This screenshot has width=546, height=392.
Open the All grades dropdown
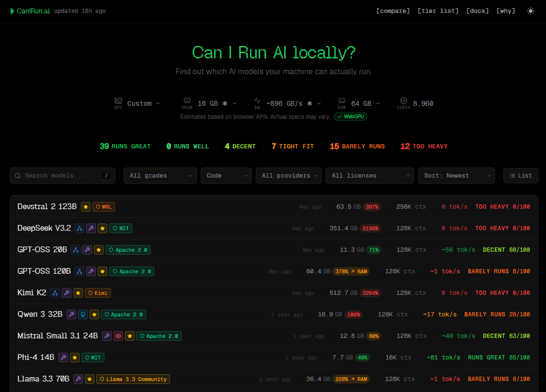coord(160,176)
